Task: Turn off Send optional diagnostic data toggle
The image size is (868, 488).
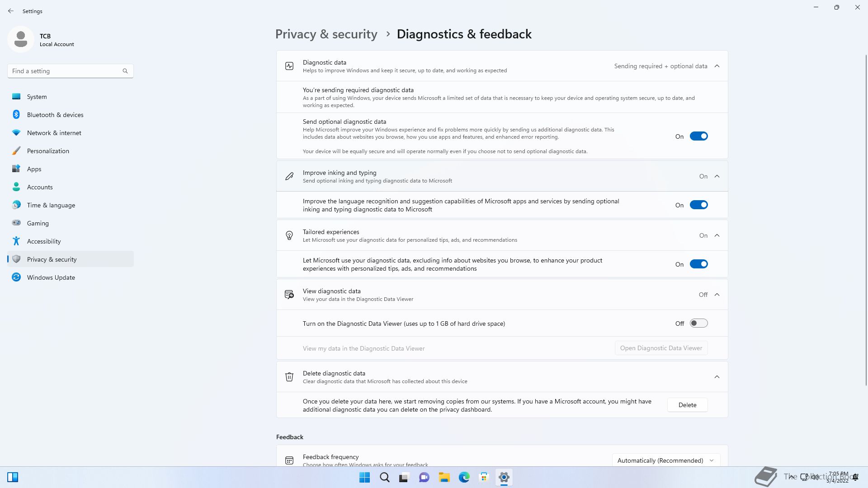Action: click(x=698, y=136)
